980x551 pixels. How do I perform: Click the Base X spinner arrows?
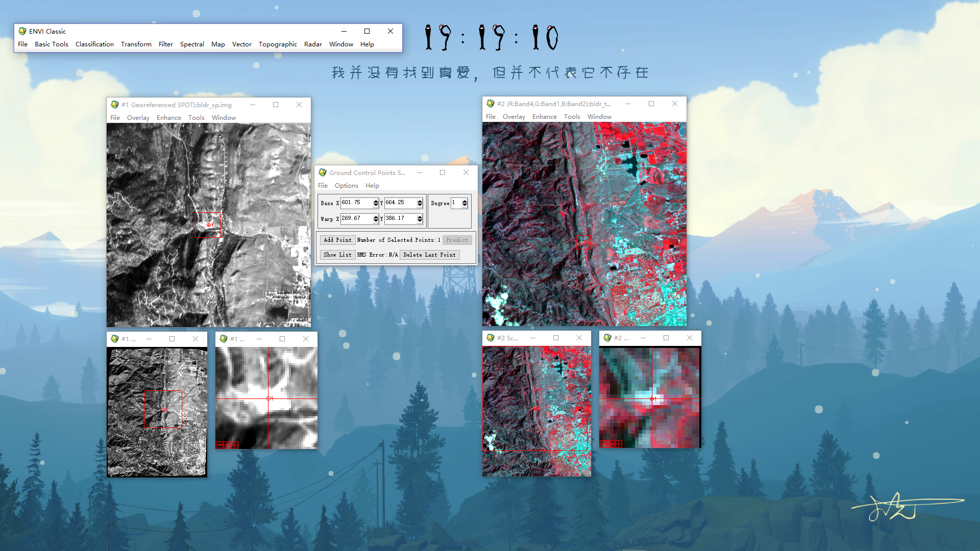click(376, 203)
